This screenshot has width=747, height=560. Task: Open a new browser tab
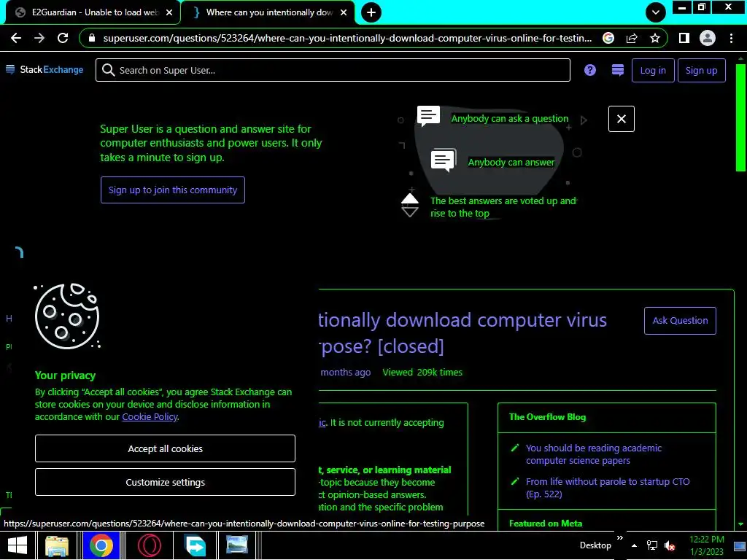tap(371, 12)
